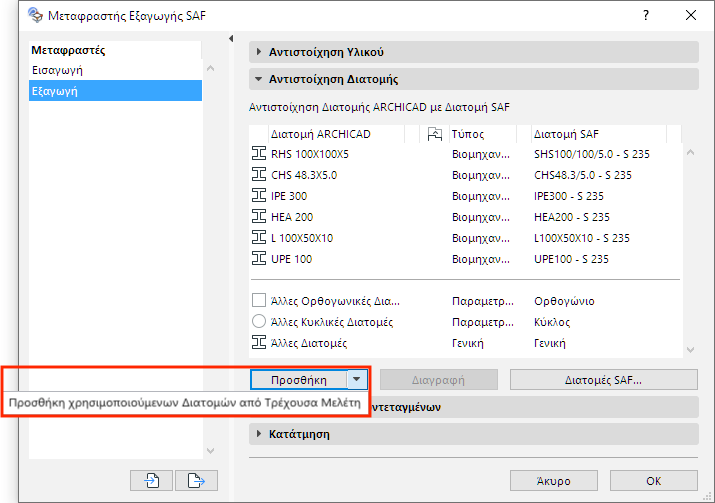Image resolution: width=715 pixels, height=503 pixels.
Task: Click the translator list scroll up arrow
Action: click(x=210, y=68)
